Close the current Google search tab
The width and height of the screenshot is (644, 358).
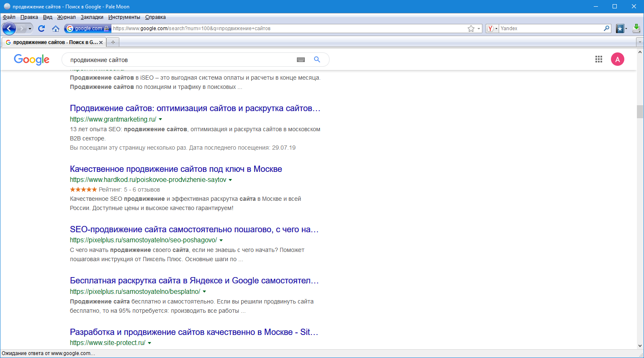[x=101, y=42]
